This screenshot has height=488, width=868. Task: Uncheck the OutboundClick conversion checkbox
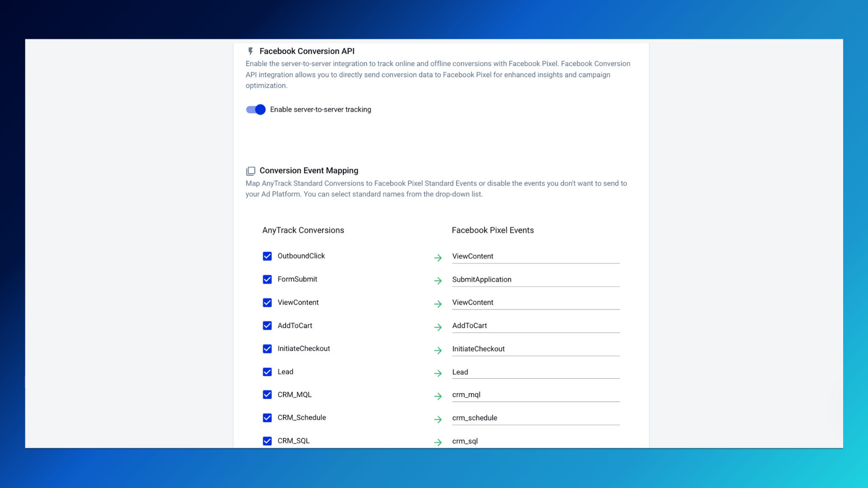[267, 256]
